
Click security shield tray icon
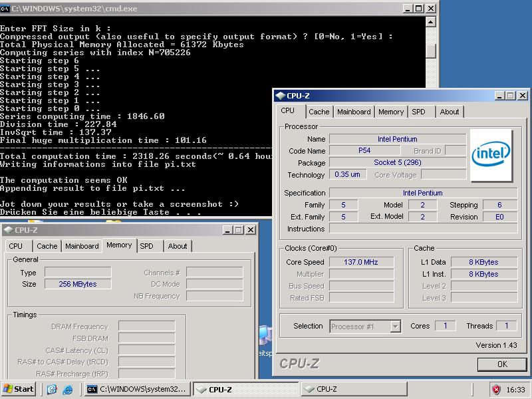[x=496, y=390]
